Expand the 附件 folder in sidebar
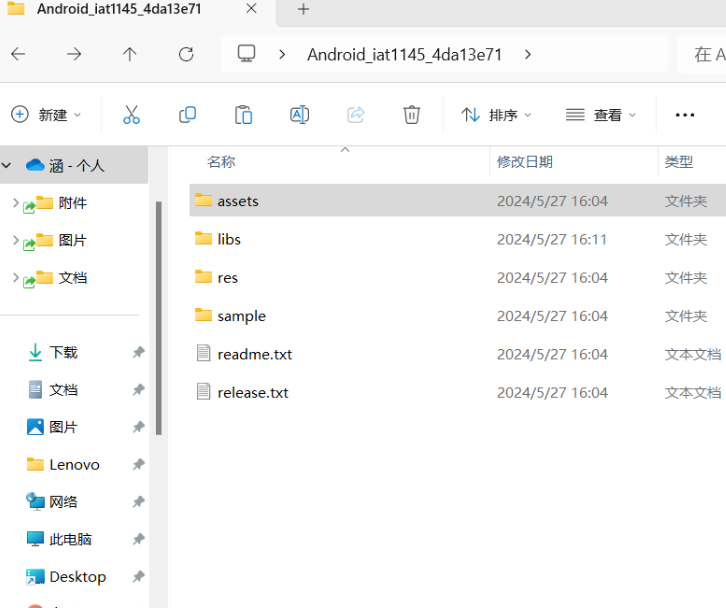This screenshot has width=726, height=608. [15, 202]
